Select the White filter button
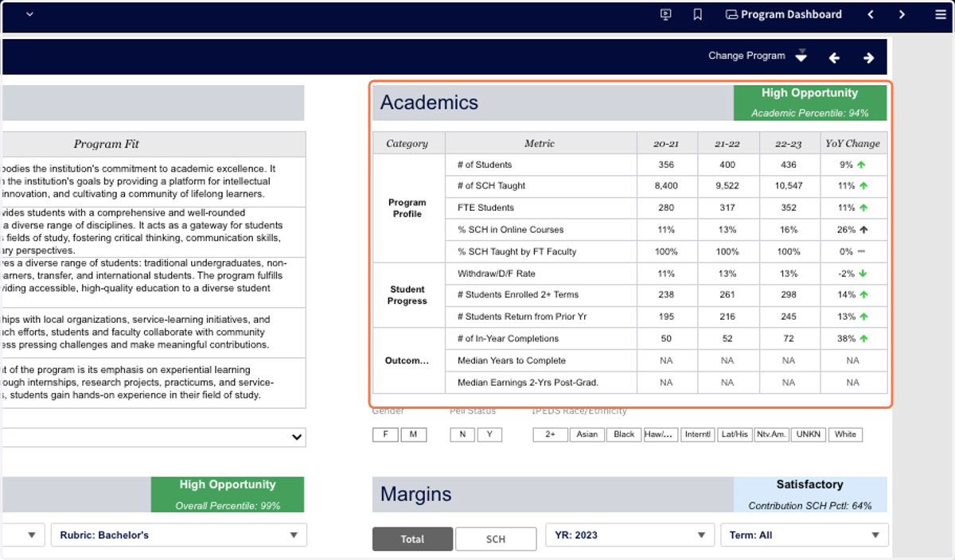The height and width of the screenshot is (560, 955). pos(845,434)
